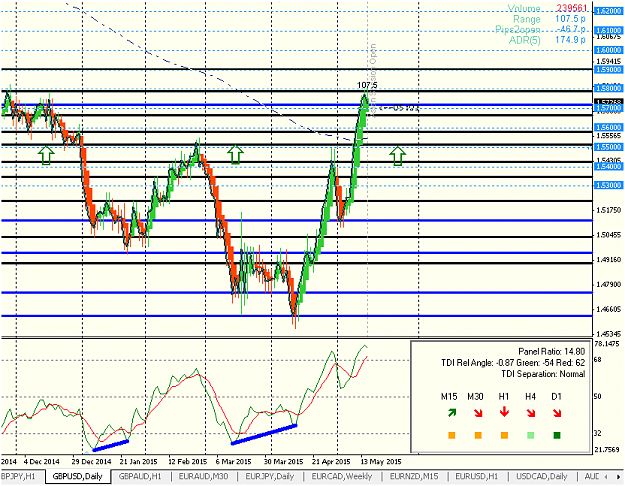The image size is (625, 486).
Task: Click the 1.54000 price level label
Action: [608, 166]
